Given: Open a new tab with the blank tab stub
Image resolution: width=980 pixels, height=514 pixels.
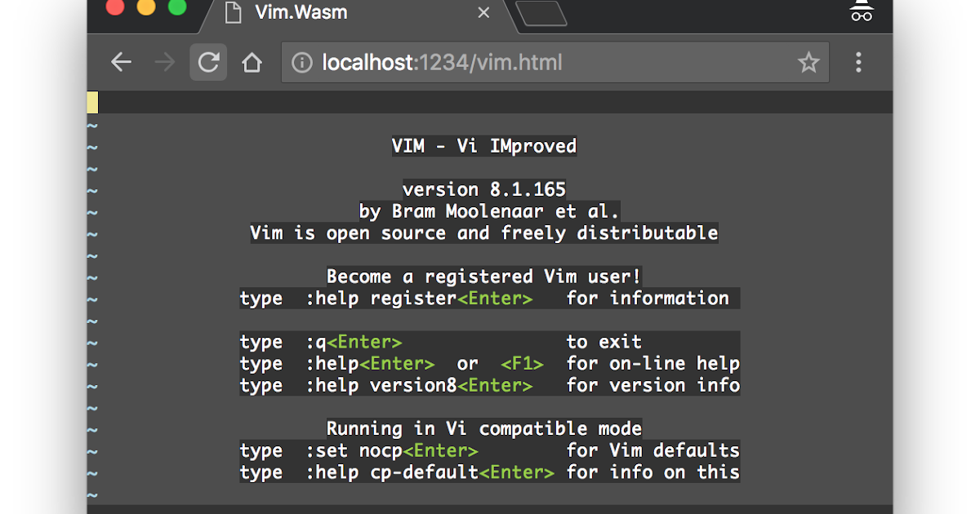Looking at the screenshot, I should tap(546, 13).
